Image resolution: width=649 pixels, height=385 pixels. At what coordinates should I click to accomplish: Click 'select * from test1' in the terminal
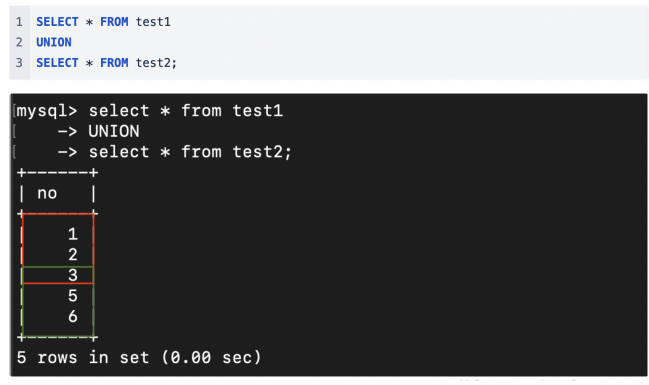click(x=186, y=111)
